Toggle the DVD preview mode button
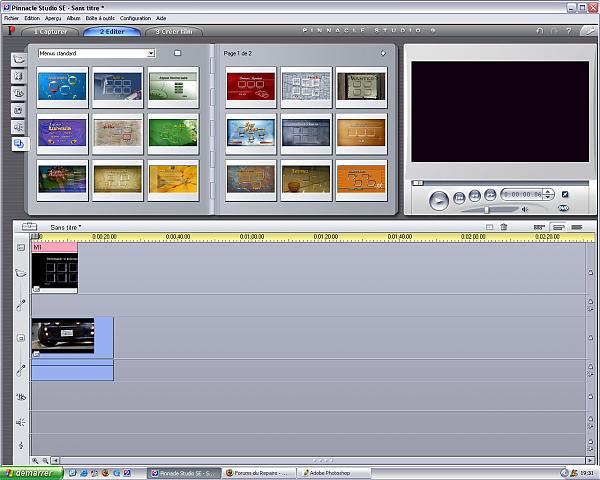Viewport: 600px width, 480px height. pos(563,208)
